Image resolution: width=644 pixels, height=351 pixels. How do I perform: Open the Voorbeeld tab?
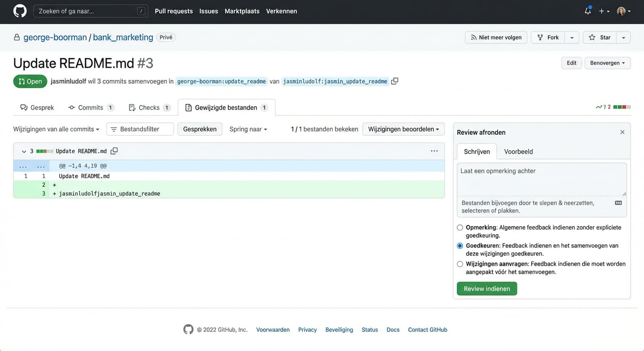(x=518, y=152)
